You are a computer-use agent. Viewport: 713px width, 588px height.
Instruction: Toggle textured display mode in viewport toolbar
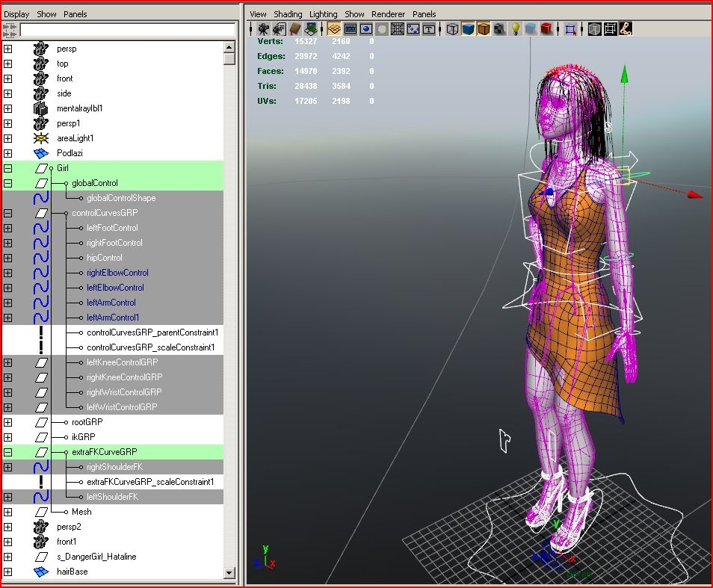click(x=484, y=28)
